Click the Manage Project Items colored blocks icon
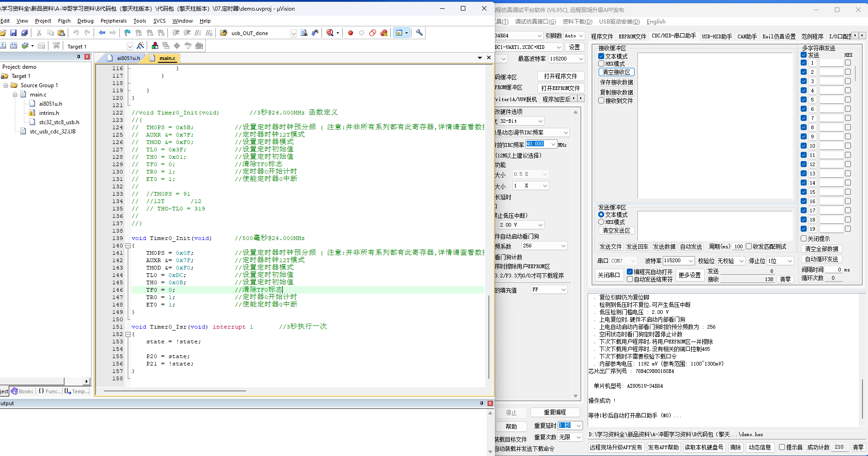868x456 pixels. (x=155, y=46)
